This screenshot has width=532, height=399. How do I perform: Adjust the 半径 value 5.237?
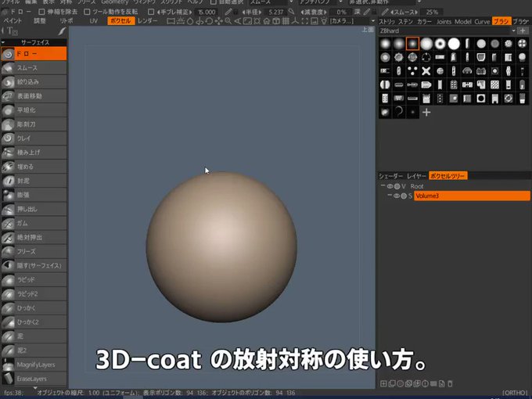(x=276, y=13)
